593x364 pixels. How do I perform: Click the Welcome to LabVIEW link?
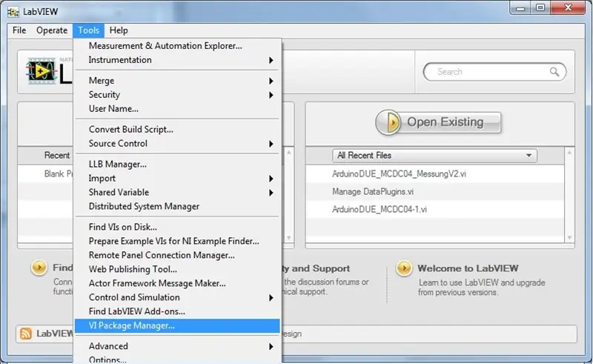[468, 268]
